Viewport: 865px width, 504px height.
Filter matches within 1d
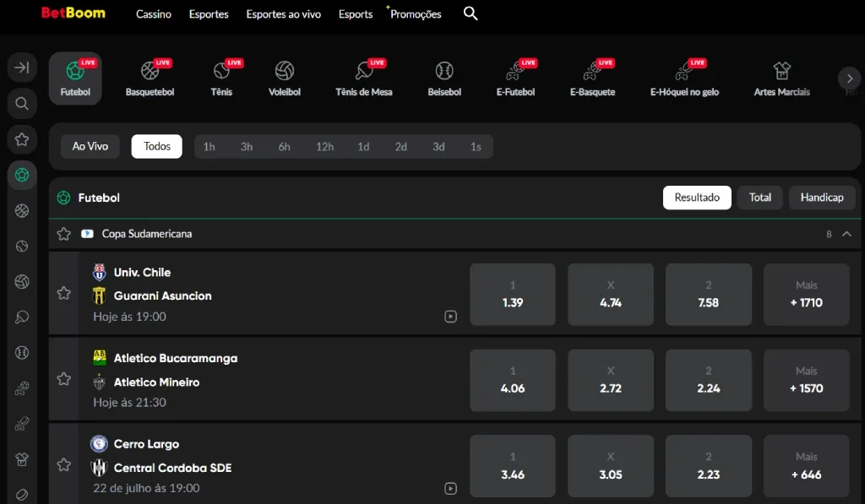pos(363,147)
